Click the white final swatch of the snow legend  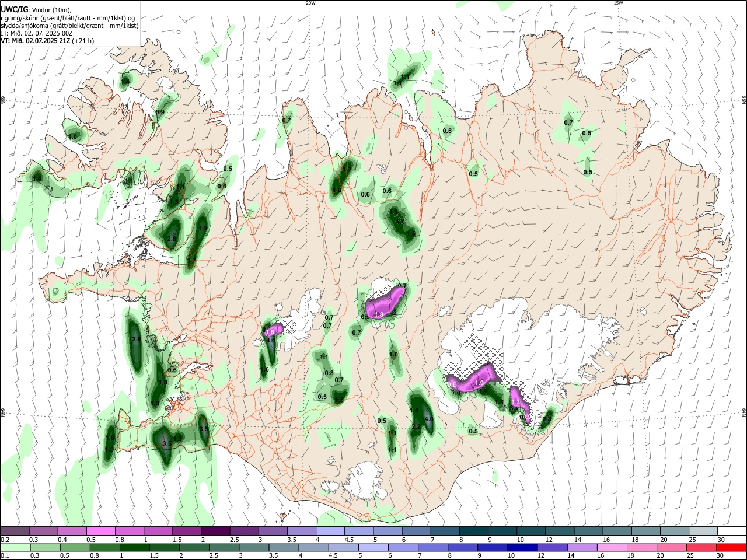(x=732, y=531)
